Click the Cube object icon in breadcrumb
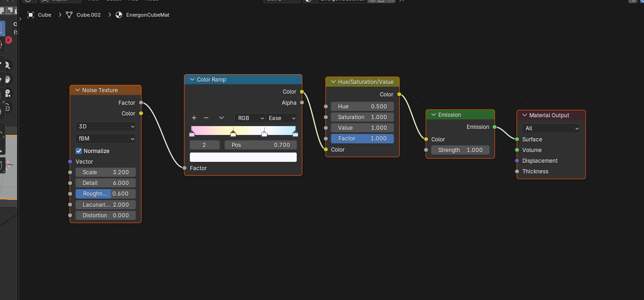 click(31, 15)
